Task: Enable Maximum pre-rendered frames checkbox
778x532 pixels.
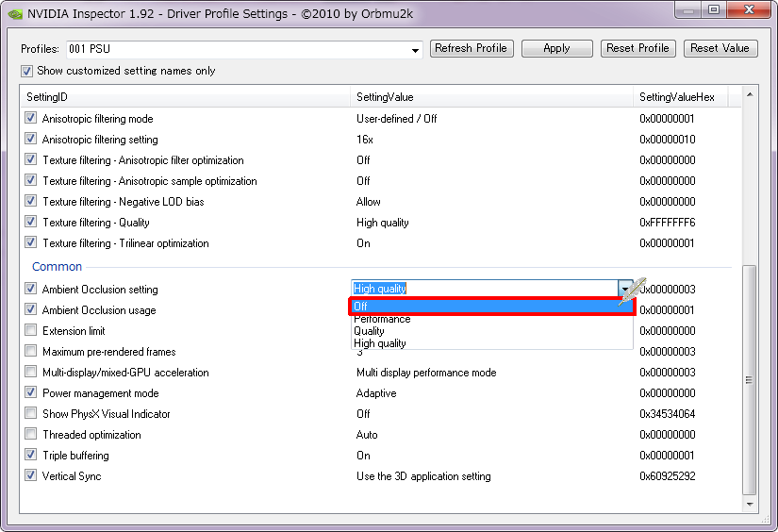Action: [31, 351]
